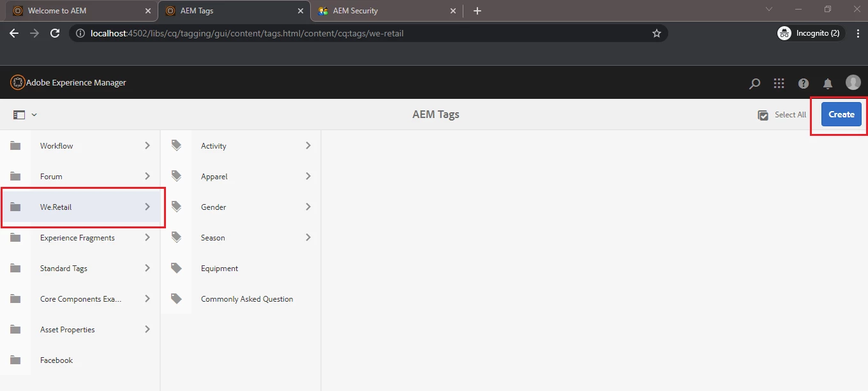Screen dimensions: 868x391
Task: Expand the Forum namespace chevron
Action: click(x=147, y=176)
